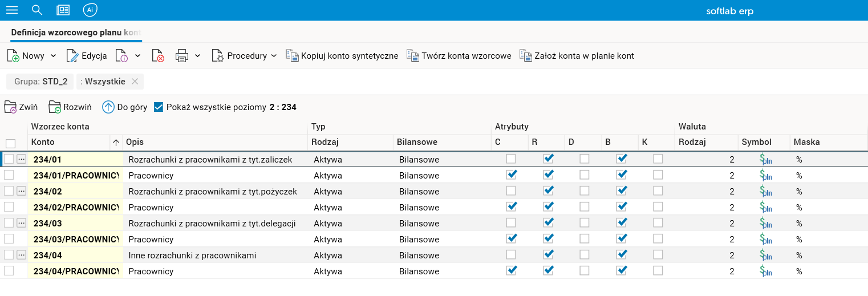Viewport: 868px width, 296px height.
Task: Open the hamburger main menu
Action: pos(12,10)
